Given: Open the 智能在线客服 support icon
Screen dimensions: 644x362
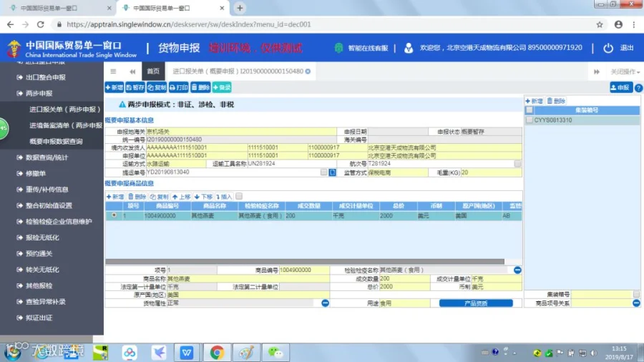Looking at the screenshot, I should click(338, 48).
